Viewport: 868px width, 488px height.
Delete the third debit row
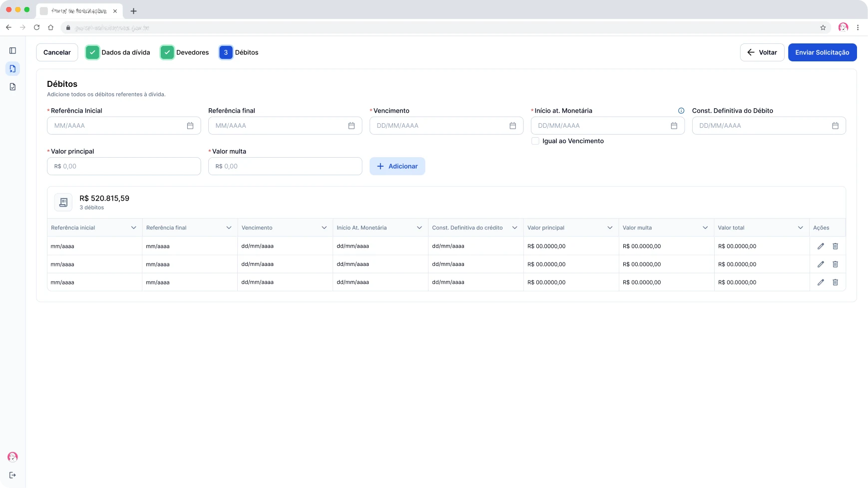pos(835,282)
